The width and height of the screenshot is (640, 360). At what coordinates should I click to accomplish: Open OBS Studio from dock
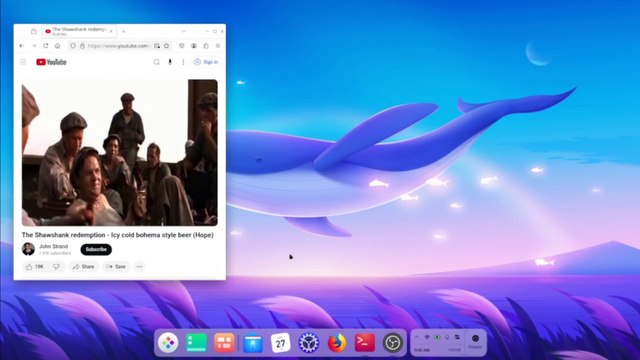393,342
